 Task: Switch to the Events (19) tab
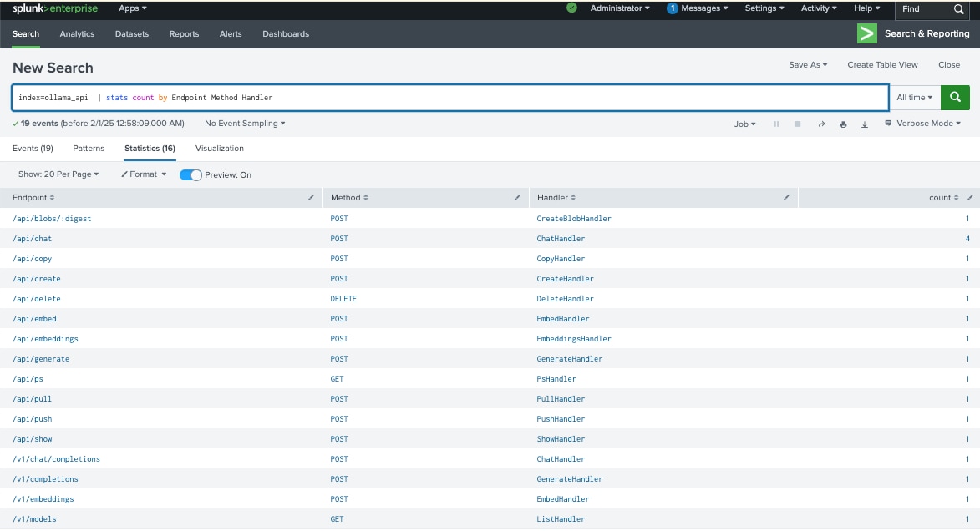tap(33, 149)
